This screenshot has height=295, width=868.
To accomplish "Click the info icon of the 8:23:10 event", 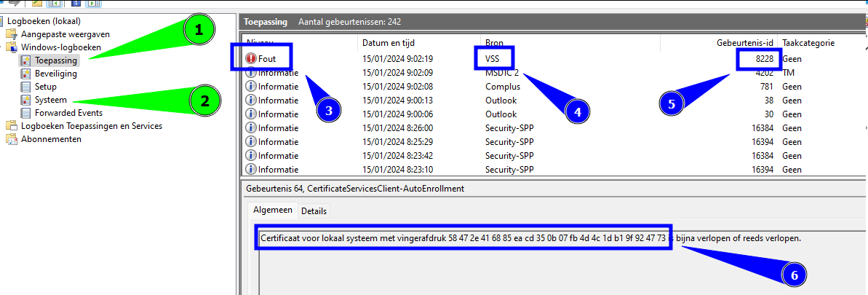I will pyautogui.click(x=251, y=170).
